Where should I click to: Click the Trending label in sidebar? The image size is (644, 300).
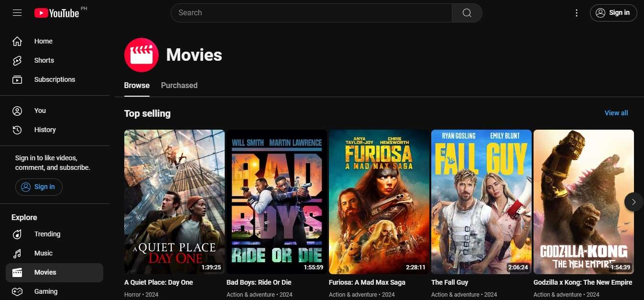point(47,234)
